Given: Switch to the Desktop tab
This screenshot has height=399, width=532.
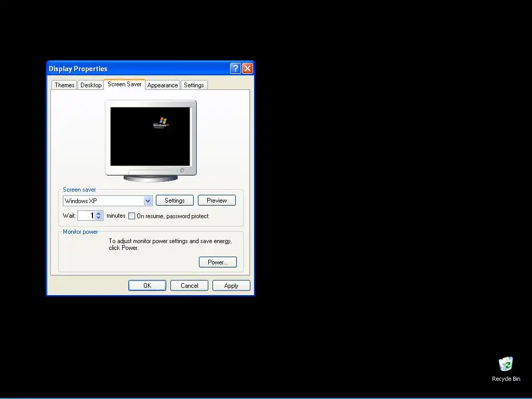Looking at the screenshot, I should pos(90,85).
